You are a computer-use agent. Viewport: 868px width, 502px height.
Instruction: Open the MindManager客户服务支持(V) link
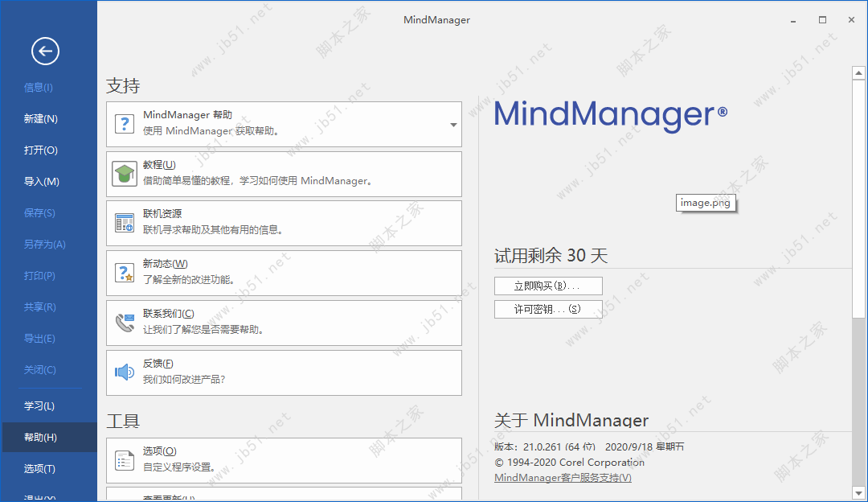point(563,478)
